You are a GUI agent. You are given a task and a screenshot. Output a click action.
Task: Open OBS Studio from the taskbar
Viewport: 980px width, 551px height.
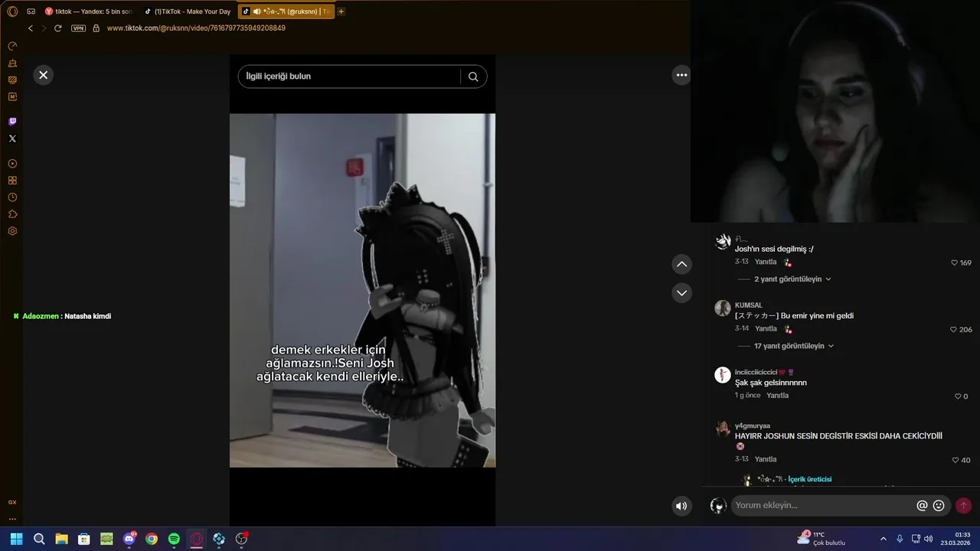click(241, 539)
